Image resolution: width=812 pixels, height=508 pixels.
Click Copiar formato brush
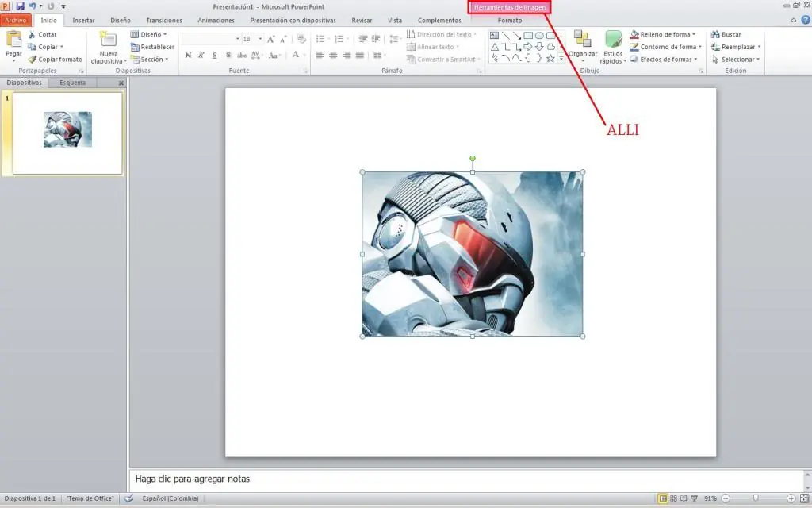pos(55,59)
